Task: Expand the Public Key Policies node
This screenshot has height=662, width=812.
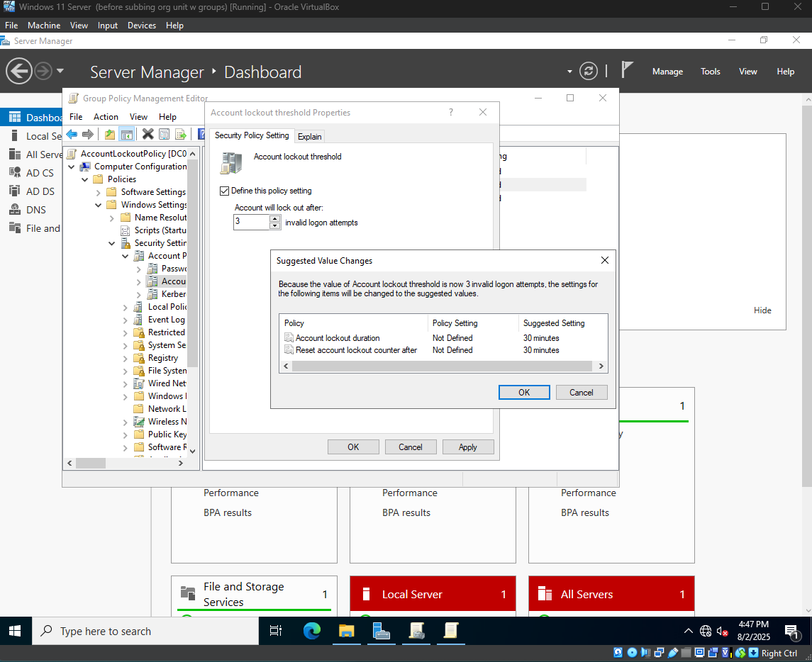Action: (126, 434)
